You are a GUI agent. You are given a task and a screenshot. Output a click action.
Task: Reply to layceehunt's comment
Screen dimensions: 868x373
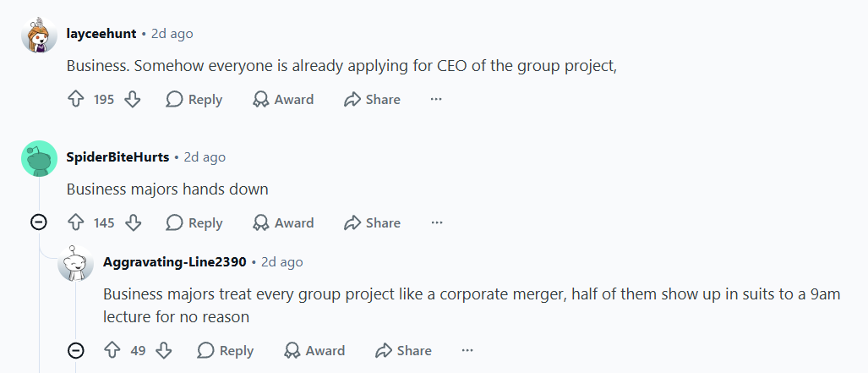[194, 100]
